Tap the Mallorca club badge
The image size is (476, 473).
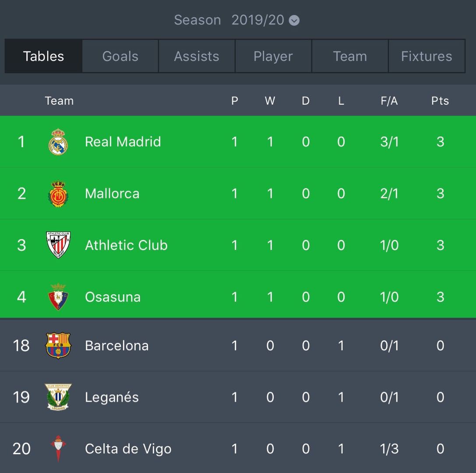(x=58, y=194)
